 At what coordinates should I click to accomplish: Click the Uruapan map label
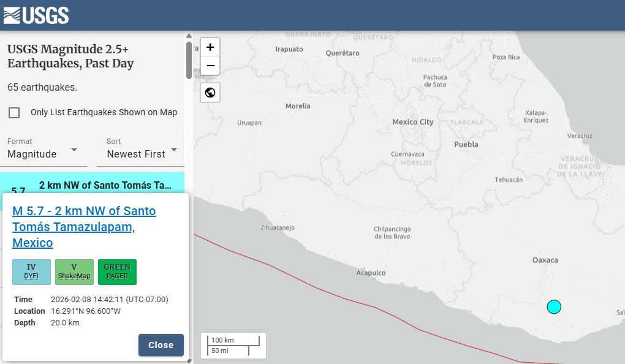[x=249, y=123]
